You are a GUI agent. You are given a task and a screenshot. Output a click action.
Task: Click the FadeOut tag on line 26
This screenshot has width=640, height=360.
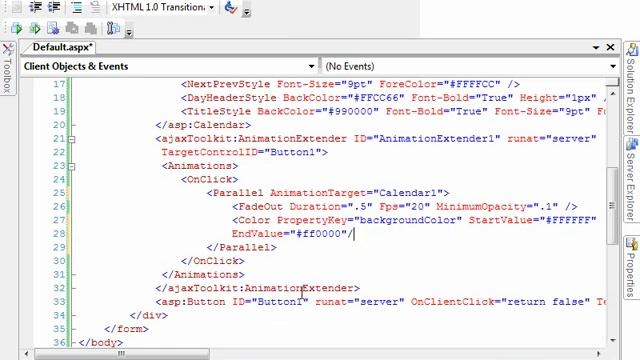tap(405, 207)
